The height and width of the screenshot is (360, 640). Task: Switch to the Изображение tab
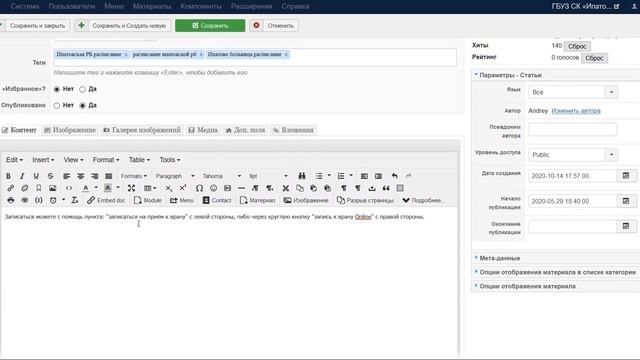coord(70,130)
